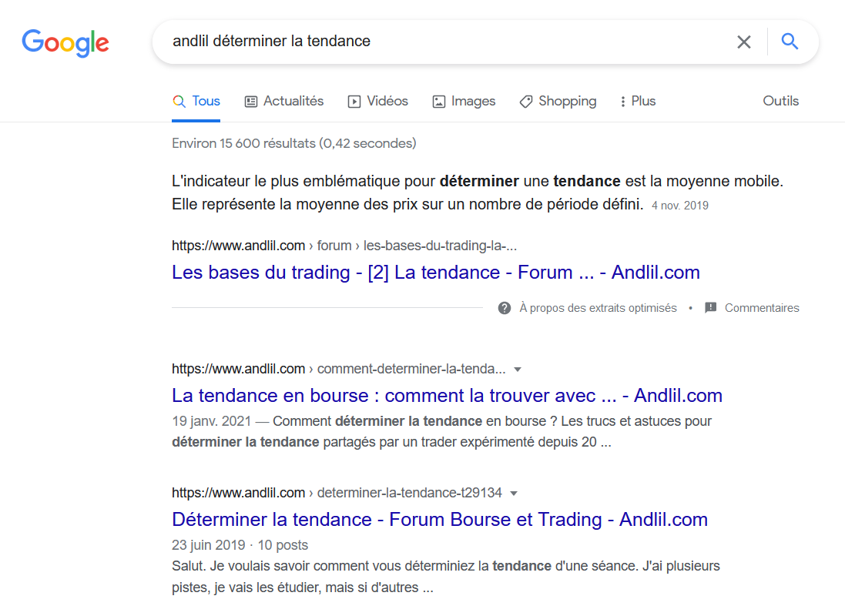
Task: Expand arrow next to determiner-la-tendance-t29134 URL
Action: (x=514, y=493)
